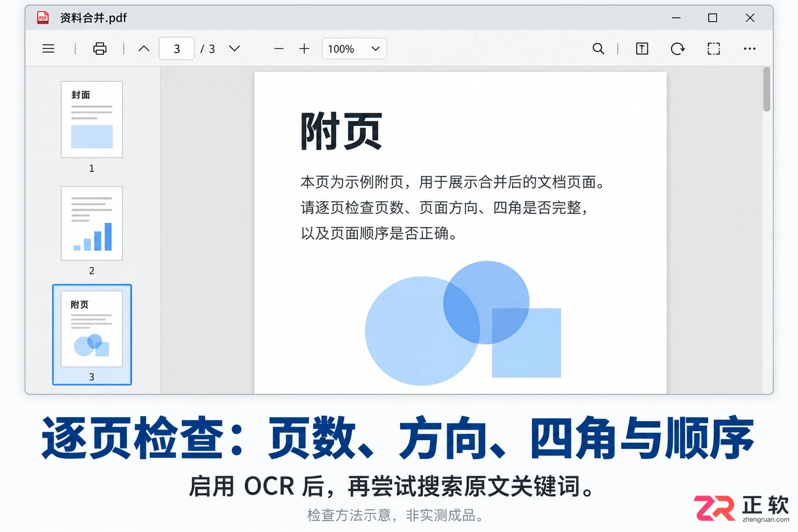Select the text tool icon

coord(642,49)
